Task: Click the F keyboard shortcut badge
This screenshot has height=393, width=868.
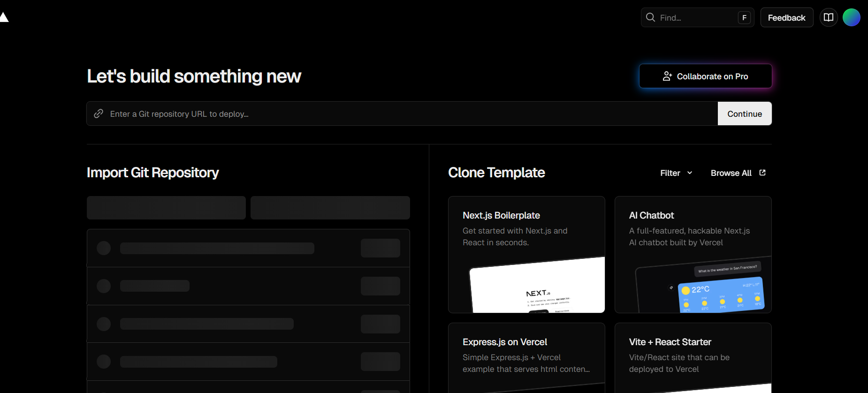Action: pyautogui.click(x=744, y=17)
